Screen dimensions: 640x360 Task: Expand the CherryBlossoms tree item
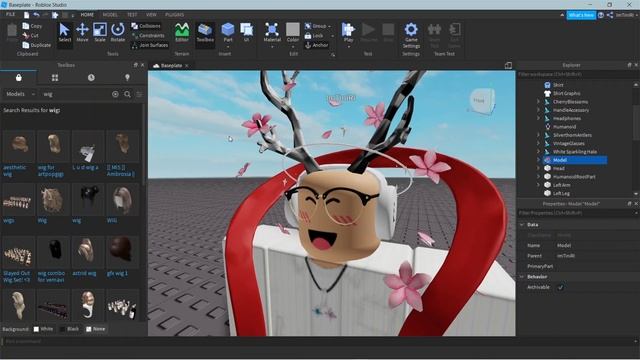pos(538,102)
